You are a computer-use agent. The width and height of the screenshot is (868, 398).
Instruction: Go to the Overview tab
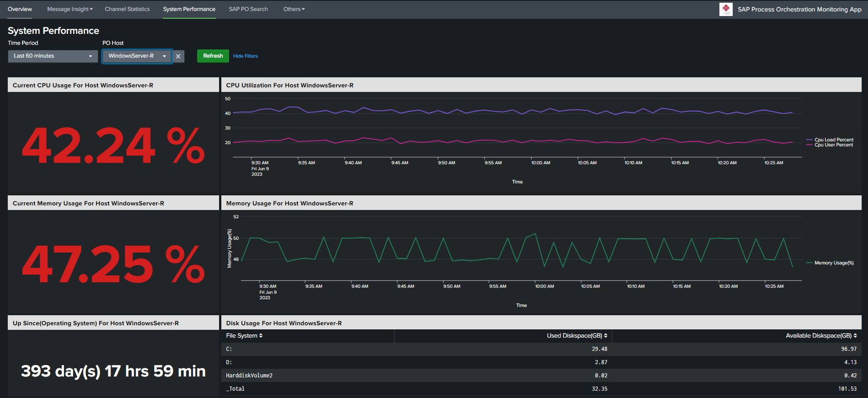coord(20,9)
